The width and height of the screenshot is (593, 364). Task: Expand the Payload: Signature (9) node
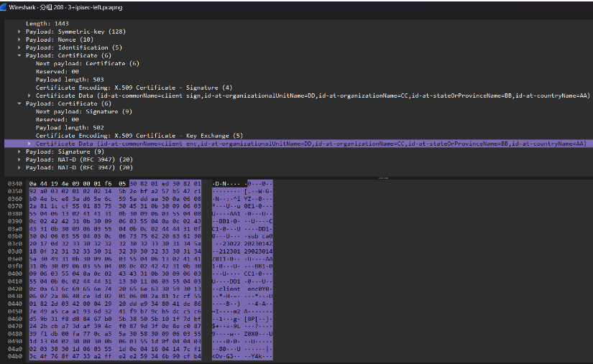point(19,151)
